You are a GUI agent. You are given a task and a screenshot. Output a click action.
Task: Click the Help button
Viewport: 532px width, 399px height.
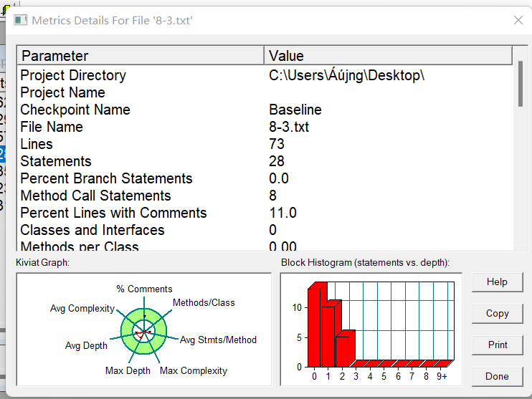click(x=497, y=282)
